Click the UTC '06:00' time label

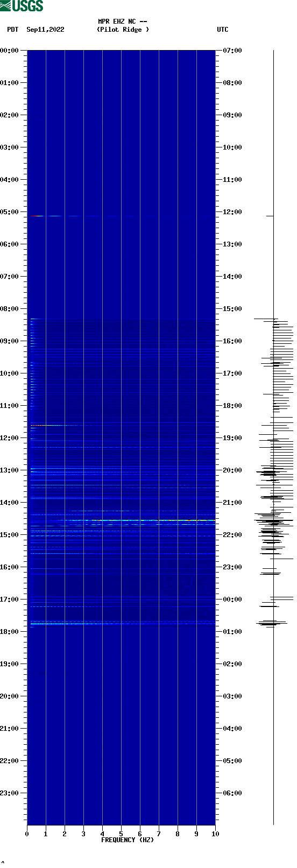coord(232,793)
